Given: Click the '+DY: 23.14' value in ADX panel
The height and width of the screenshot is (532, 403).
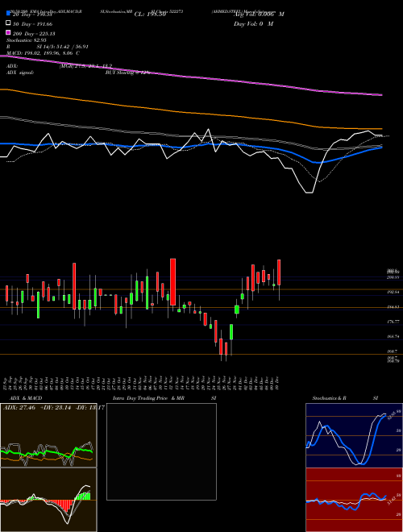Looking at the screenshot, I should (x=56, y=408).
